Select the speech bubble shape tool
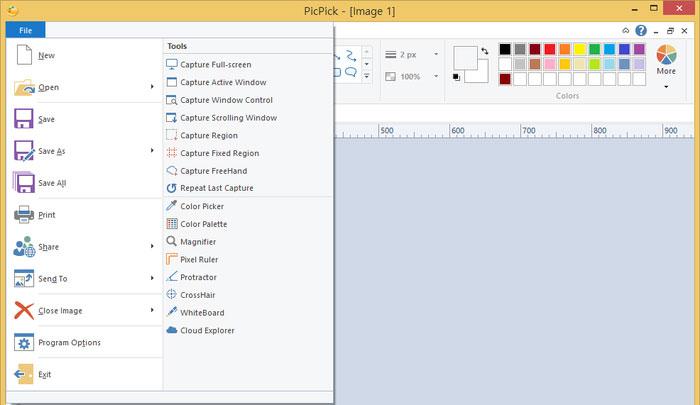This screenshot has width=700, height=405. pyautogui.click(x=351, y=72)
